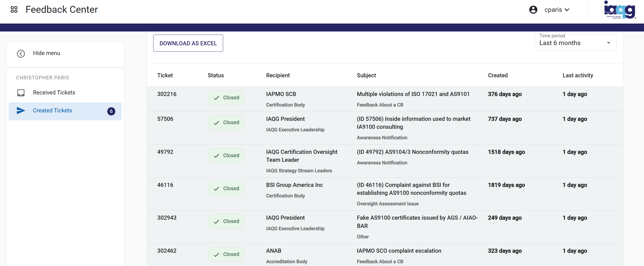Screen dimensions: 644x266
Task: Click subject IAPMO SCO complaint escalation
Action: click(399, 251)
